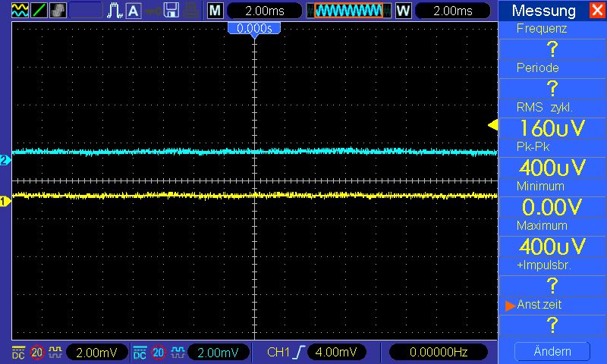
Task: Click the dual-waveform channel display icon
Action: (20, 11)
